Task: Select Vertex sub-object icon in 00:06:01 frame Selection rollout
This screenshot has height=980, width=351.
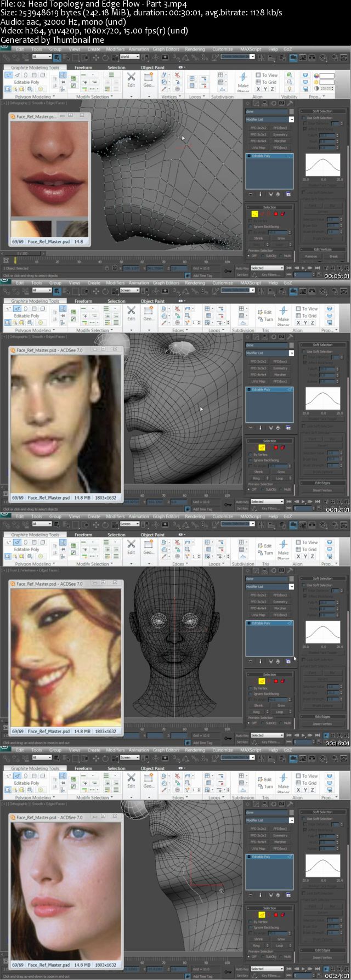Action: coord(254,214)
